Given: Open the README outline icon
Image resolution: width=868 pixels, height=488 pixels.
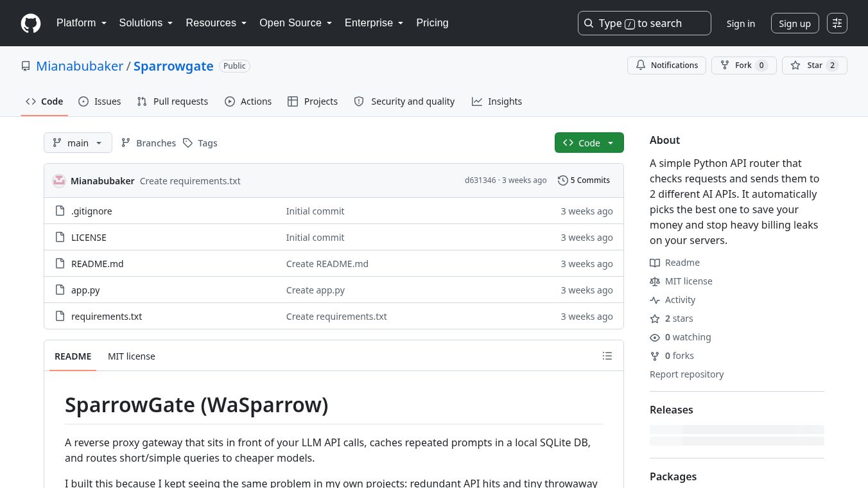Looking at the screenshot, I should pos(607,356).
